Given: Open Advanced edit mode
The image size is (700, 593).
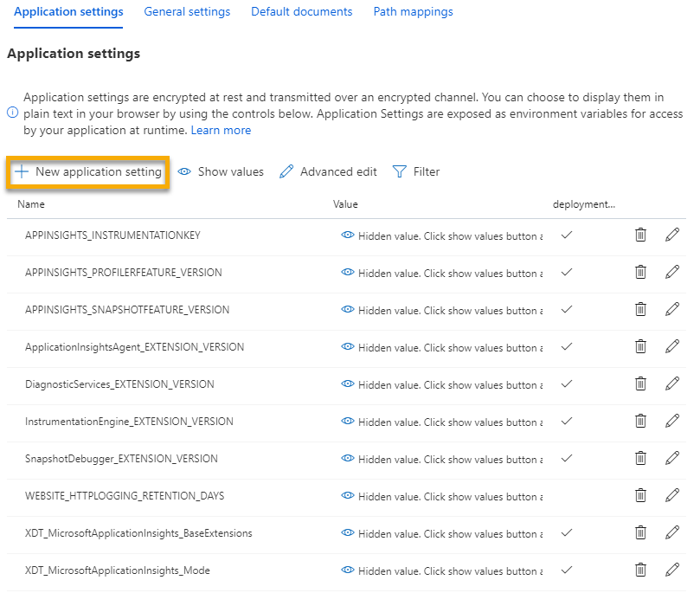Looking at the screenshot, I should [328, 171].
